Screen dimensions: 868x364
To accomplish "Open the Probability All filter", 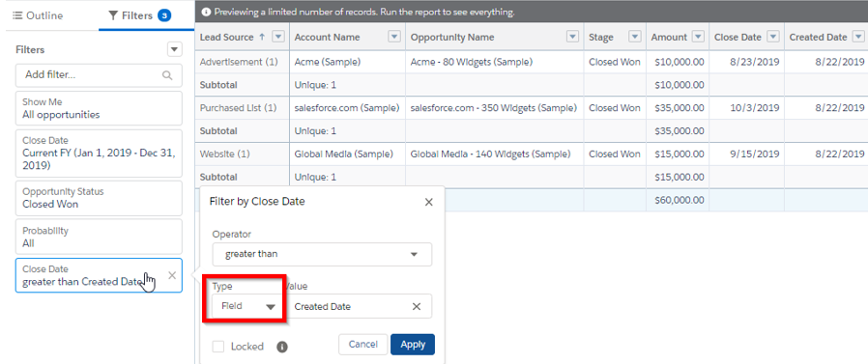I will click(99, 237).
